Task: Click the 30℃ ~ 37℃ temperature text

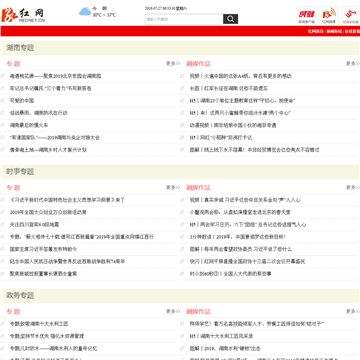Action: tap(104, 15)
